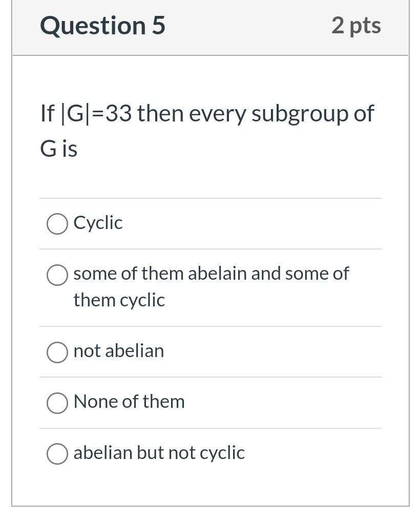Viewport: 420px width, 520px height.
Task: Click the "not abelian" answer label text
Action: pyautogui.click(x=119, y=351)
